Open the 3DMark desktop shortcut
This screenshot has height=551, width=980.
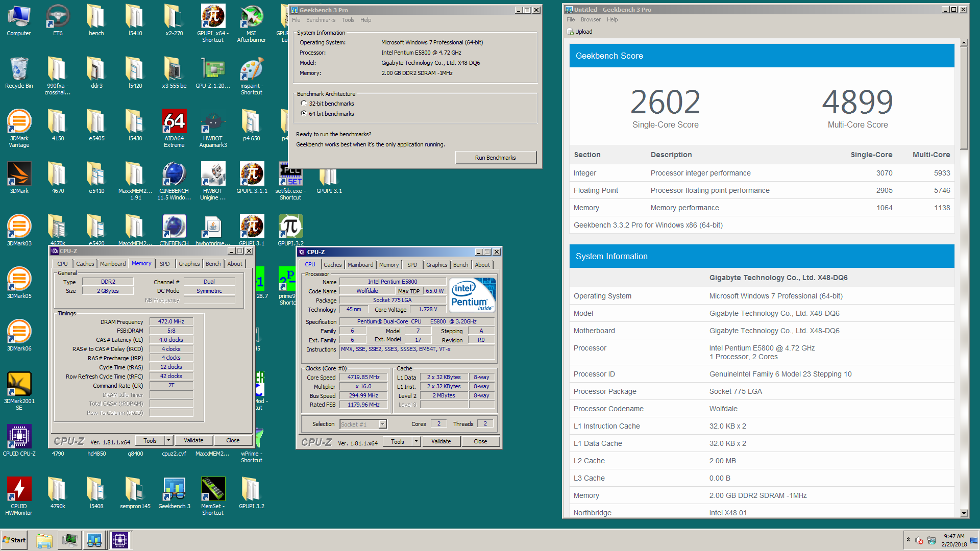point(19,178)
